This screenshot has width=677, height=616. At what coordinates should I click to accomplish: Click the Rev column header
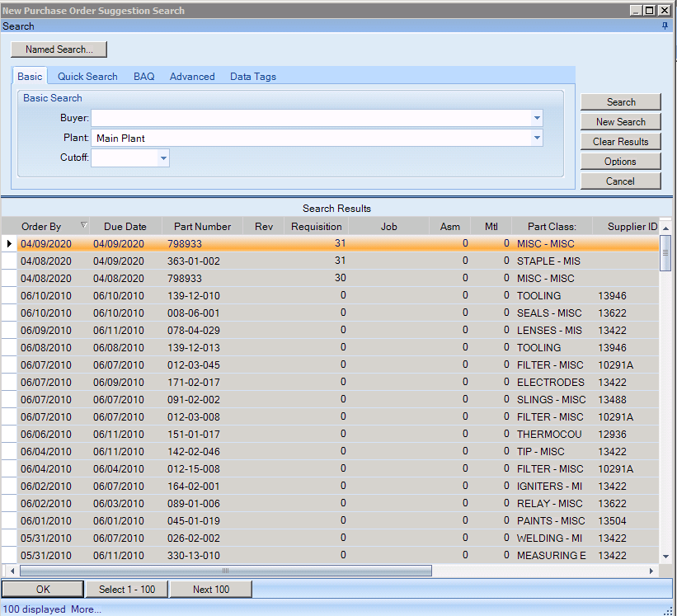pos(264,227)
